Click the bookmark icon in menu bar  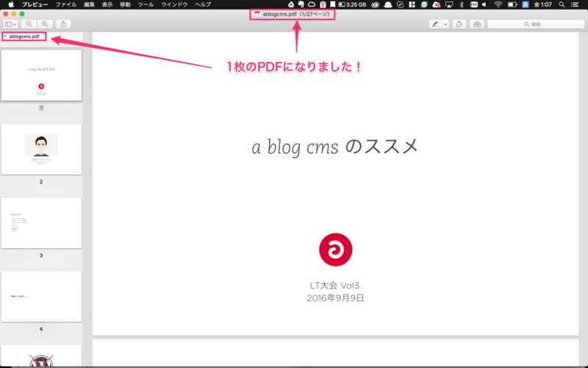click(x=333, y=4)
